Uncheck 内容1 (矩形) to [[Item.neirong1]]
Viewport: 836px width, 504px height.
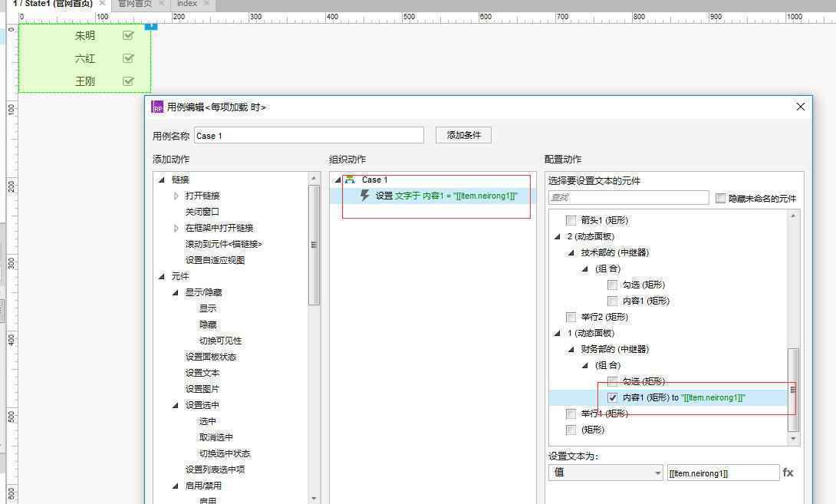pyautogui.click(x=612, y=397)
